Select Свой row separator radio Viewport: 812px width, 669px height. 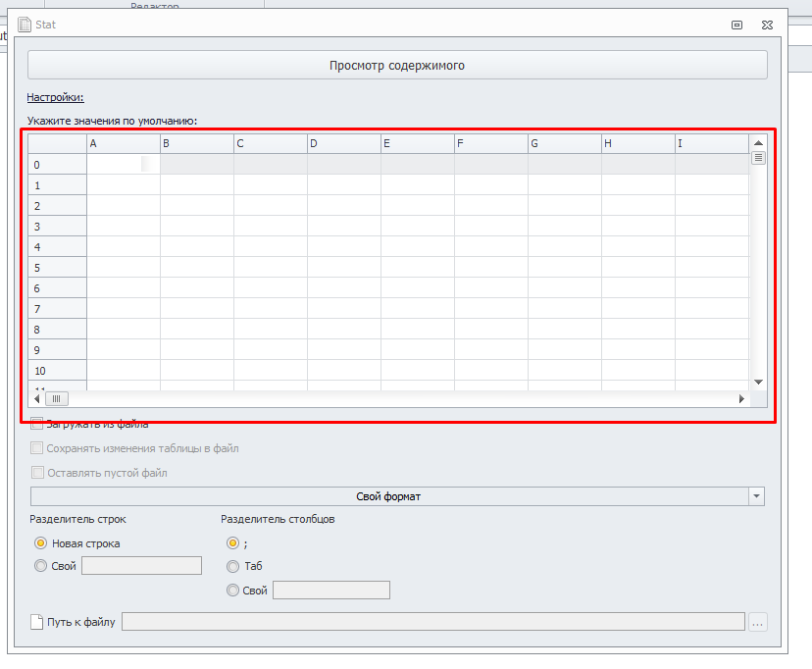(40, 565)
